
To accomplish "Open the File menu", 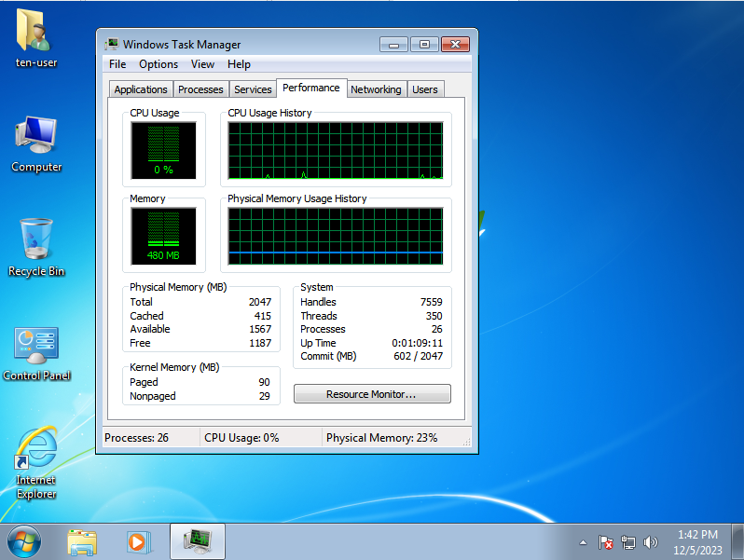I will point(117,64).
